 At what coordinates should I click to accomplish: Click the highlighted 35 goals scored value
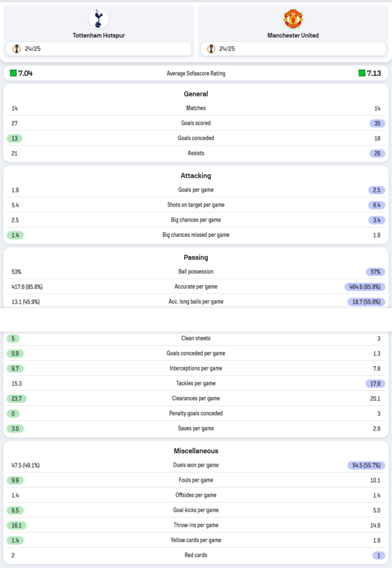tap(377, 123)
